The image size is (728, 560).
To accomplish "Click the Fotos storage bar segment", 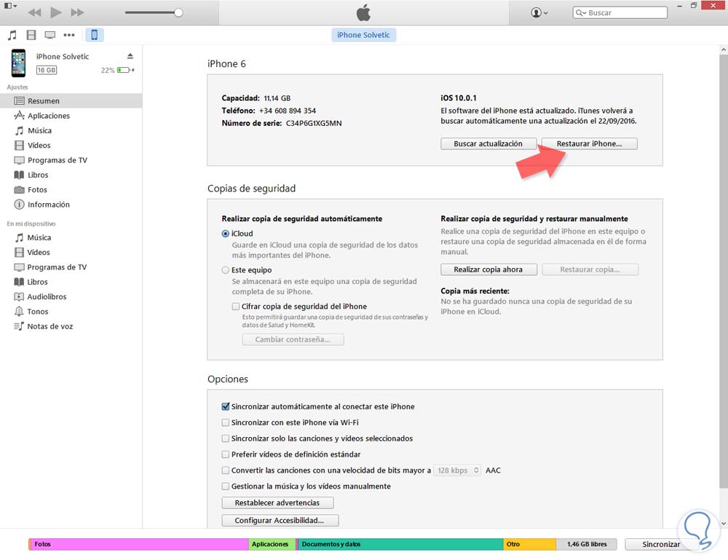I will pyautogui.click(x=138, y=544).
